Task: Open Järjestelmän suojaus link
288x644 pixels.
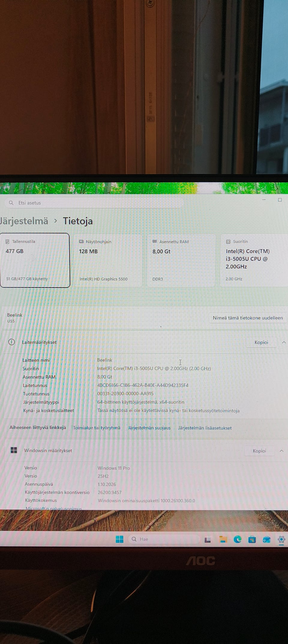Action: point(149,428)
